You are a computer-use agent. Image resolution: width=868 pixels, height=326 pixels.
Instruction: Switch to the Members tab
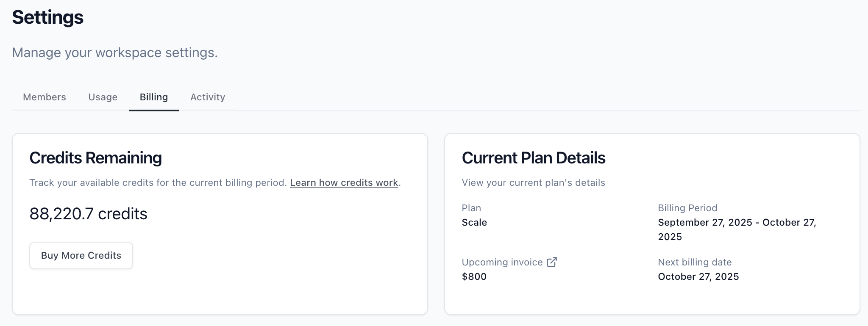pyautogui.click(x=44, y=97)
